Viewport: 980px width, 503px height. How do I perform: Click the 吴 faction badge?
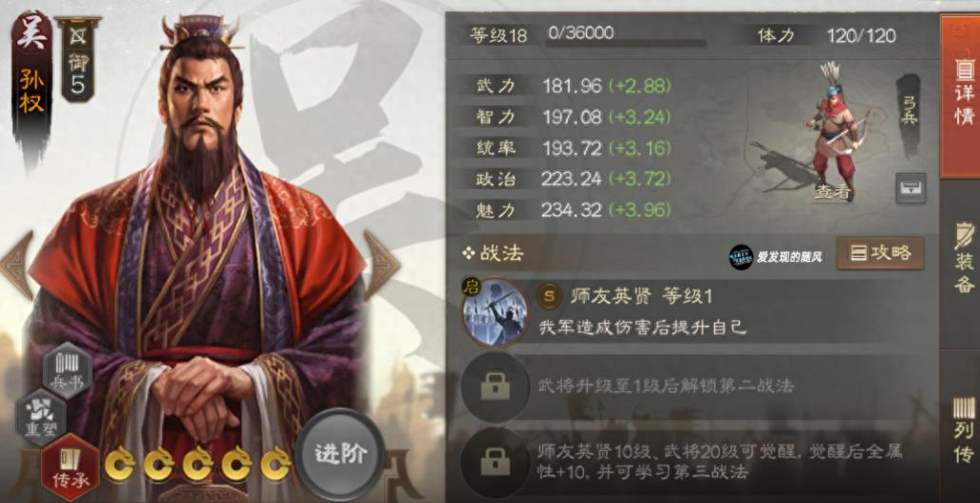[x=32, y=34]
